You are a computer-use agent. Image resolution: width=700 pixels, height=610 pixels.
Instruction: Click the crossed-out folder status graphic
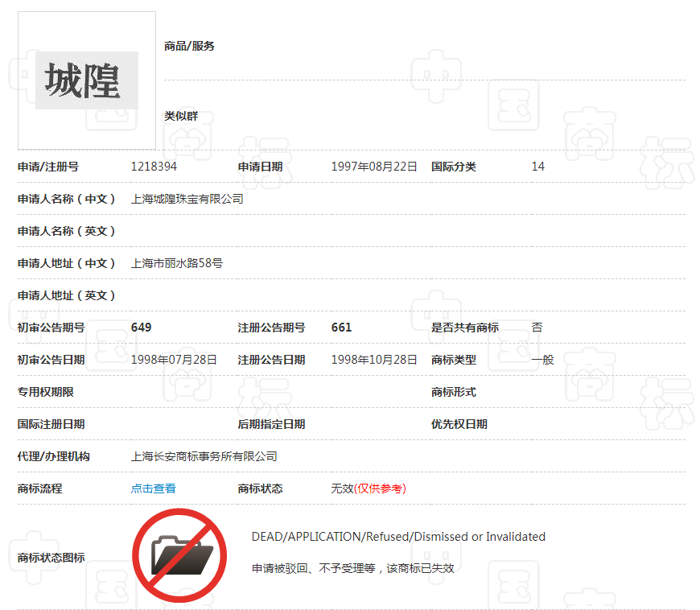point(181,554)
